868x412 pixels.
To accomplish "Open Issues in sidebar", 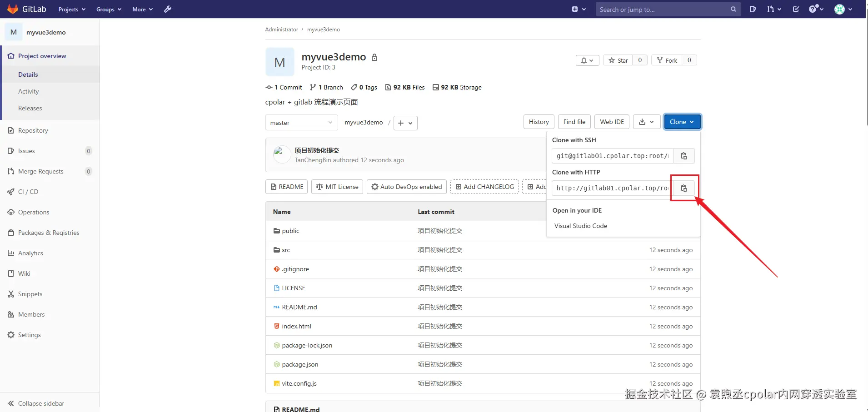I will point(26,151).
